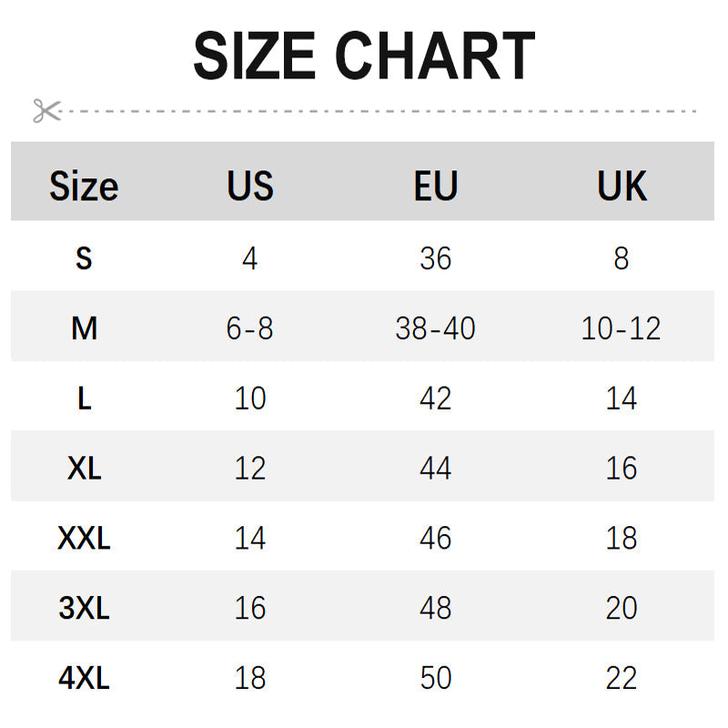728x728 pixels.
Task: Click the XXL size row label
Action: click(84, 539)
